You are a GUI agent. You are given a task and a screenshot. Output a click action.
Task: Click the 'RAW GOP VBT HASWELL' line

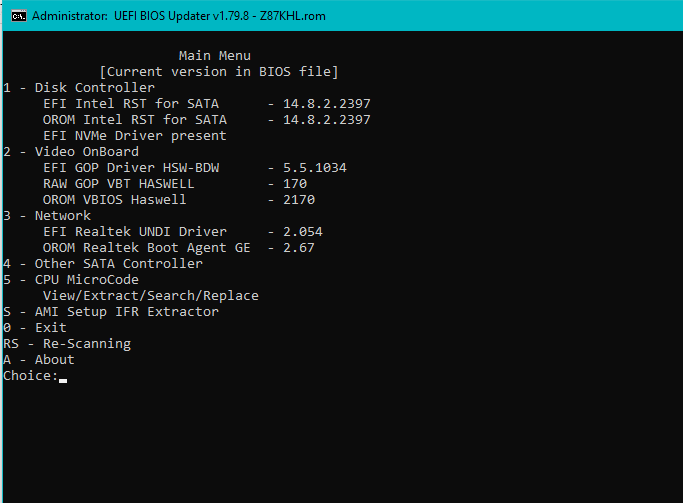point(175,184)
